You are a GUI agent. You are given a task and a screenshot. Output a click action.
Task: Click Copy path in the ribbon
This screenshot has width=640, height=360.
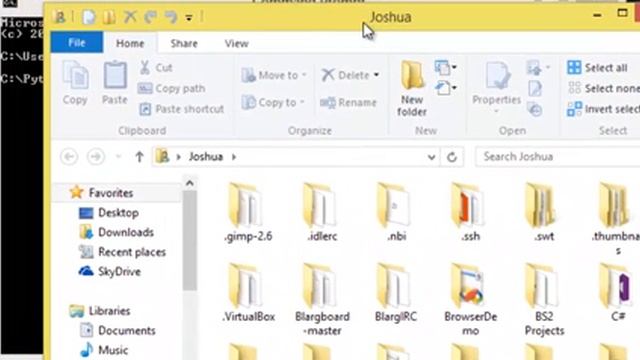click(171, 88)
